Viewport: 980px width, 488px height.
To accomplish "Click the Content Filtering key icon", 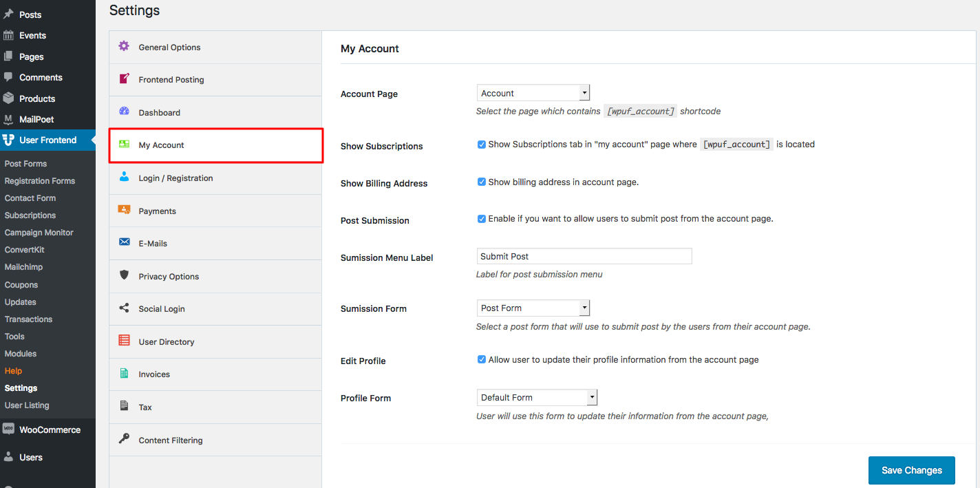I will (x=124, y=439).
